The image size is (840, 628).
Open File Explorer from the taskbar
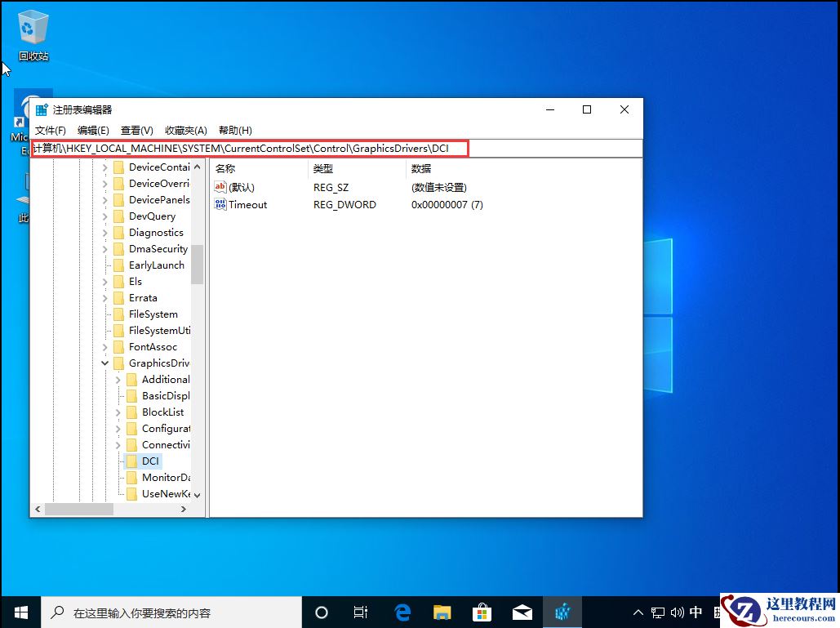[x=442, y=612]
